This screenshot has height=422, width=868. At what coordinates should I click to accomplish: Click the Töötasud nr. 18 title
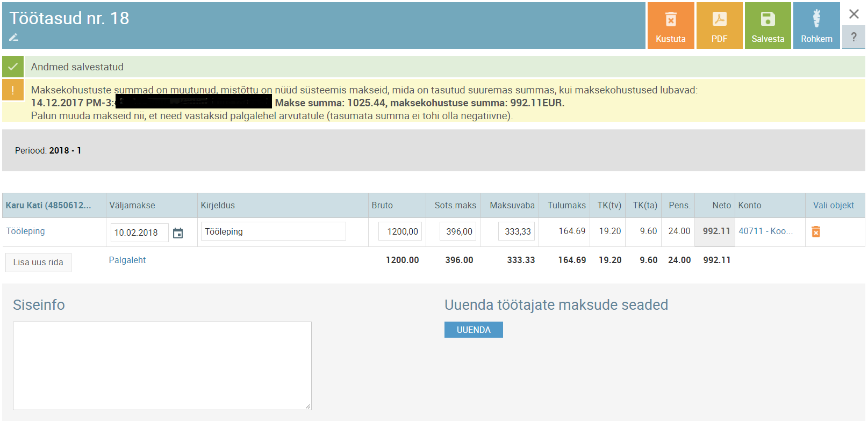[69, 18]
